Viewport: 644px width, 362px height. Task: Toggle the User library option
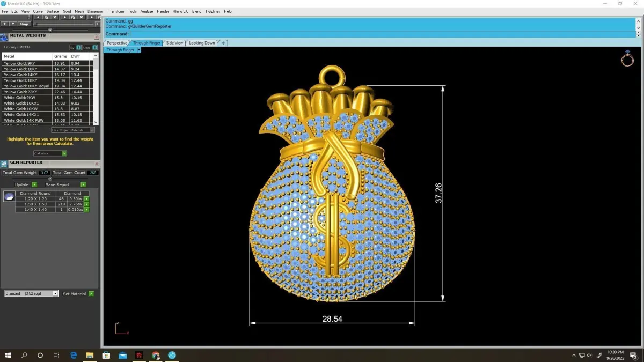90,47
